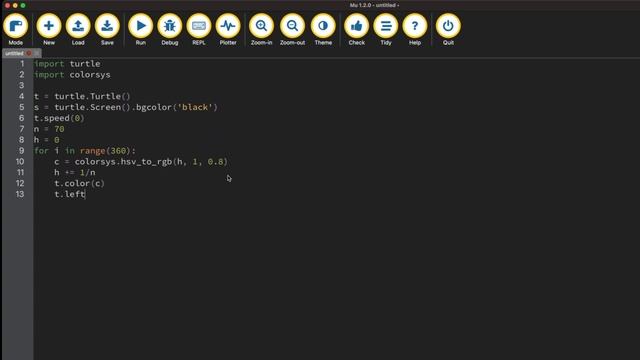Start the Debug tool

[x=170, y=29]
